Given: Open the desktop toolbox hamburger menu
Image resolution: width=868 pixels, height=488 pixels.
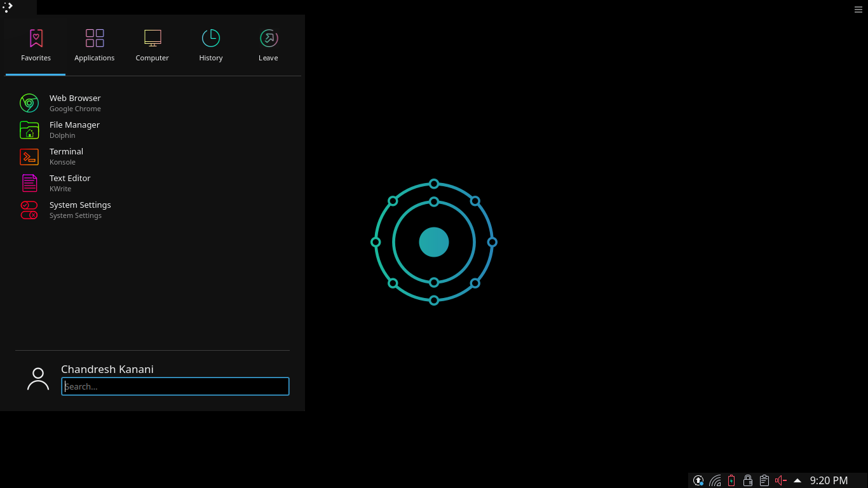Looking at the screenshot, I should [x=858, y=9].
